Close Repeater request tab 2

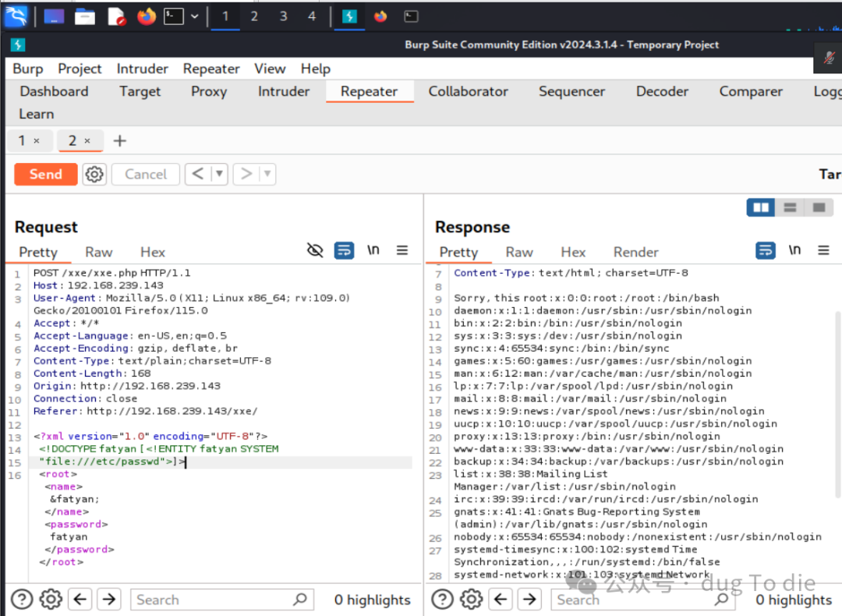coord(87,140)
